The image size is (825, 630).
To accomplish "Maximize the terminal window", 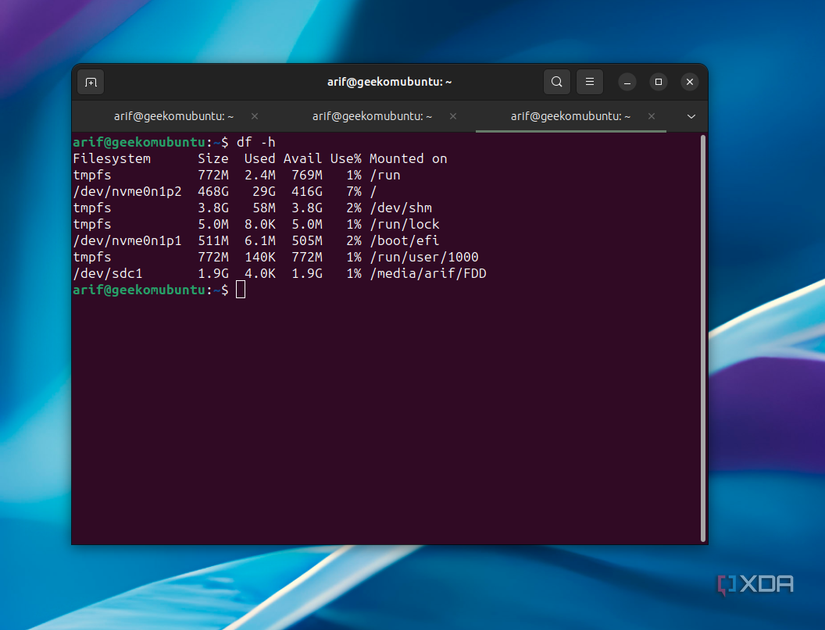I will pyautogui.click(x=658, y=82).
